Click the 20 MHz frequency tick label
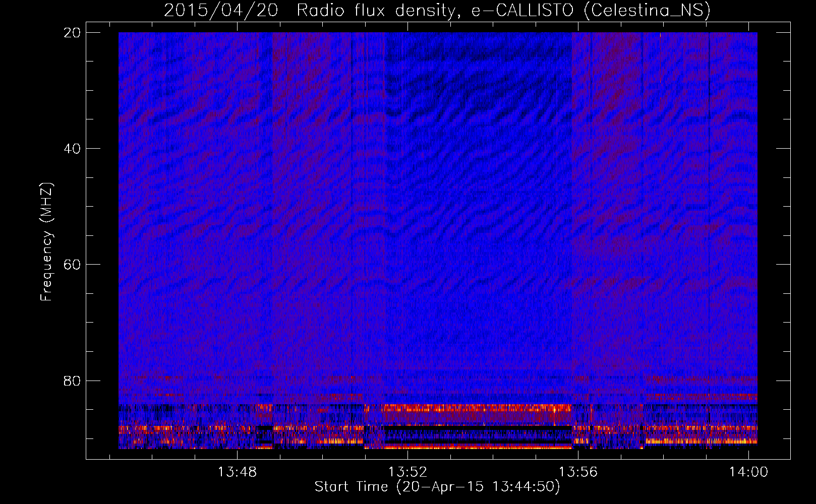Viewport: 816px width, 504px height. coord(72,33)
